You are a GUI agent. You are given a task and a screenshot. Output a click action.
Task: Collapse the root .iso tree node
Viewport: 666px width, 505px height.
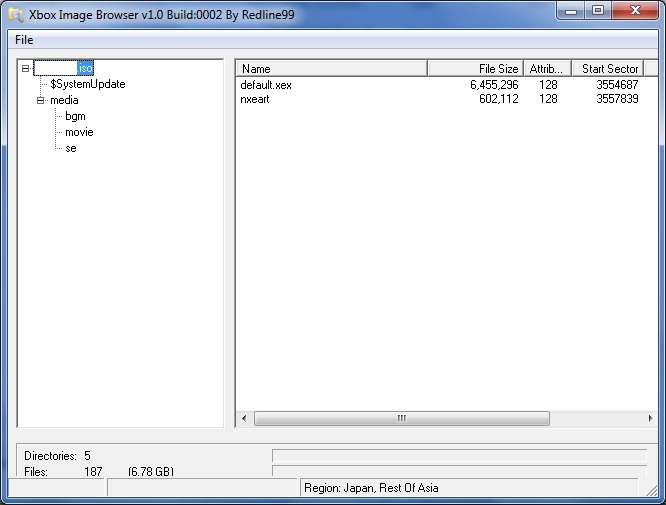pyautogui.click(x=25, y=68)
